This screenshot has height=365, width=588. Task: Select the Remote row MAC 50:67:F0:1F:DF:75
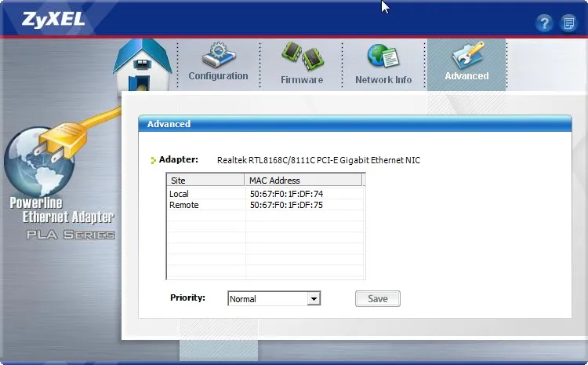tap(286, 205)
